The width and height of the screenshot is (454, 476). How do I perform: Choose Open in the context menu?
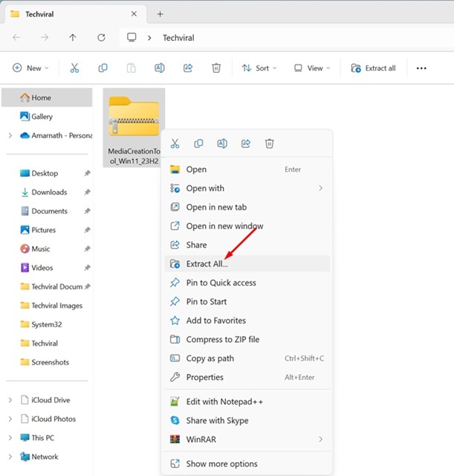pos(247,170)
